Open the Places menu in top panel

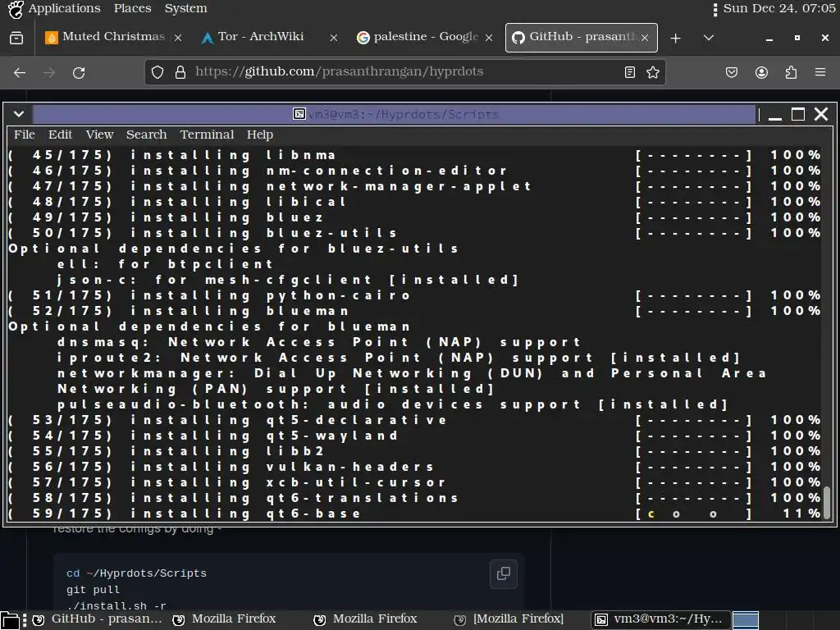coord(132,8)
